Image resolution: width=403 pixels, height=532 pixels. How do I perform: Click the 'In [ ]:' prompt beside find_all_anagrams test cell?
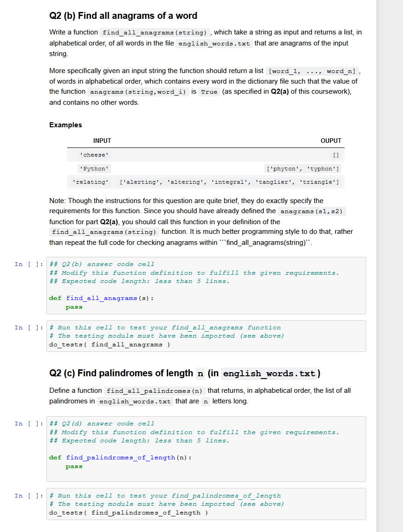pyautogui.click(x=29, y=328)
